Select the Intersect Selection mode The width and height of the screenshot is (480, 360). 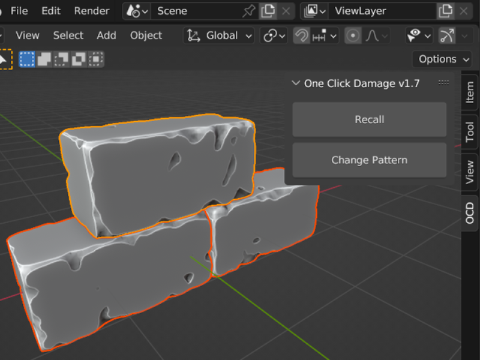(x=96, y=59)
